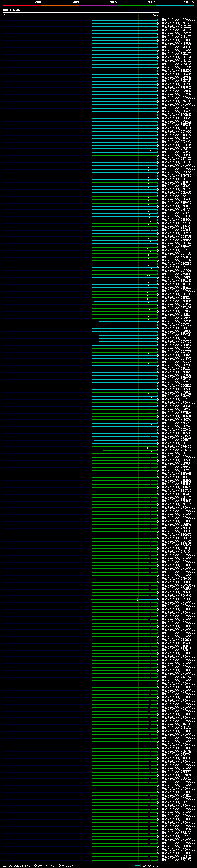The image size is (197, 868).
Task: Select the UniRef100_B4FXU9 label
Action: point(176,125)
